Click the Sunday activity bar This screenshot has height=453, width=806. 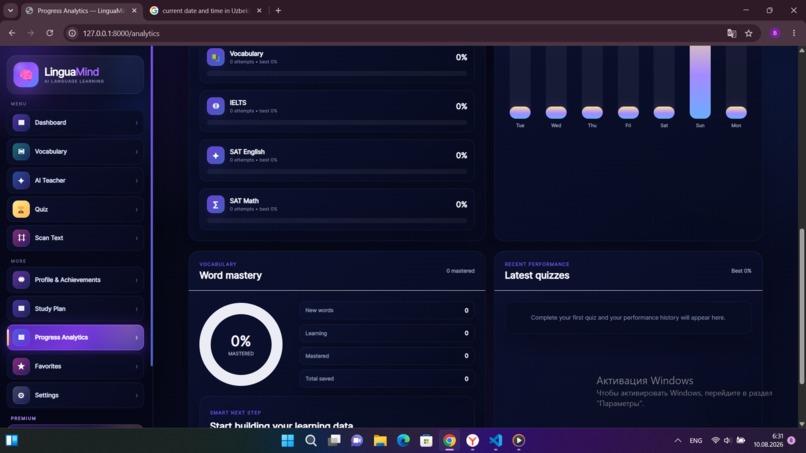click(x=700, y=82)
